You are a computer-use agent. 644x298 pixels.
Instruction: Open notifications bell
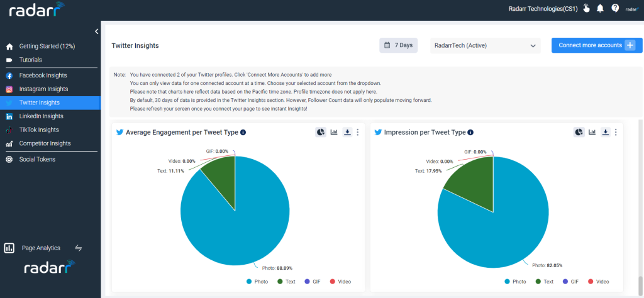tap(601, 8)
